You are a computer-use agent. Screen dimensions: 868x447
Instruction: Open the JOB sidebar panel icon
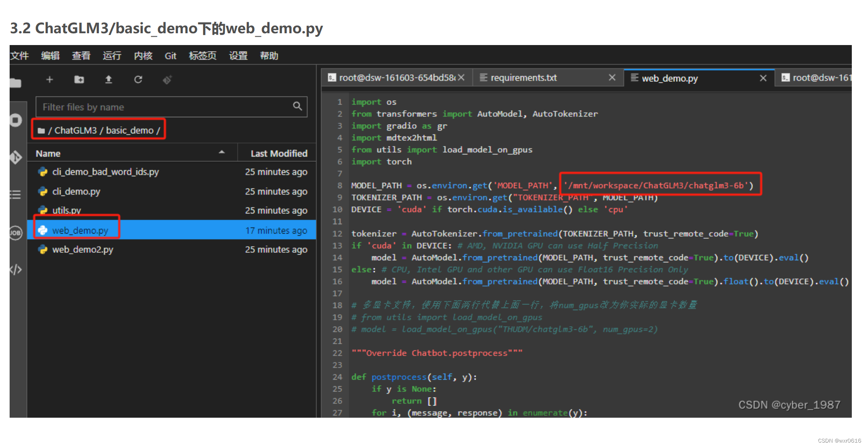[16, 233]
